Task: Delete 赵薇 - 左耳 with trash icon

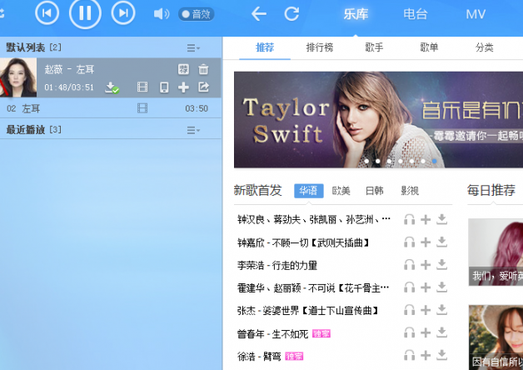Action: click(203, 69)
